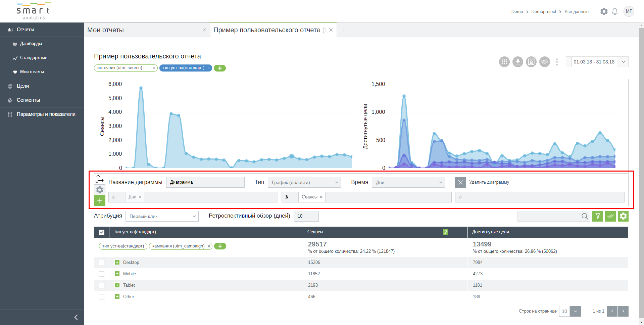Click the Название диаграммы input field
The image size is (644, 325).
click(205, 182)
